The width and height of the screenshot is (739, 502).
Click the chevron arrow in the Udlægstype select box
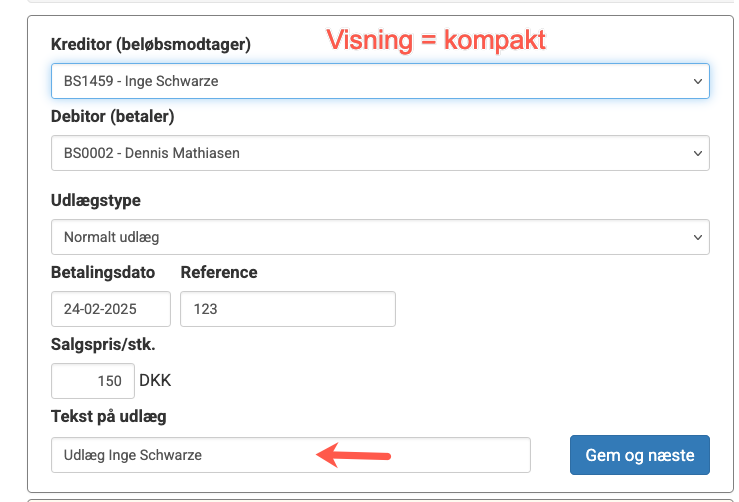(698, 237)
